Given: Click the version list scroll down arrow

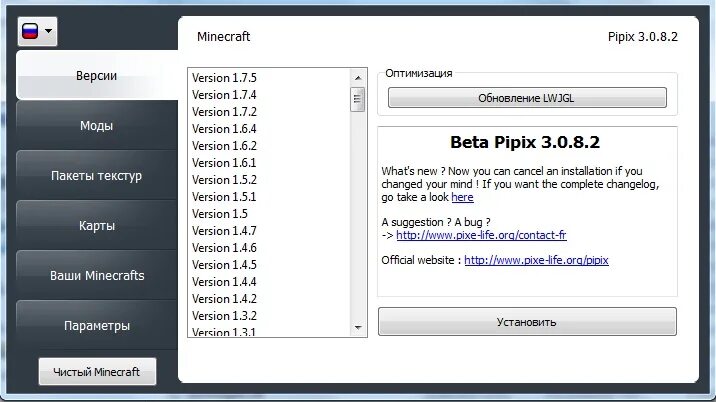Looking at the screenshot, I should [358, 328].
